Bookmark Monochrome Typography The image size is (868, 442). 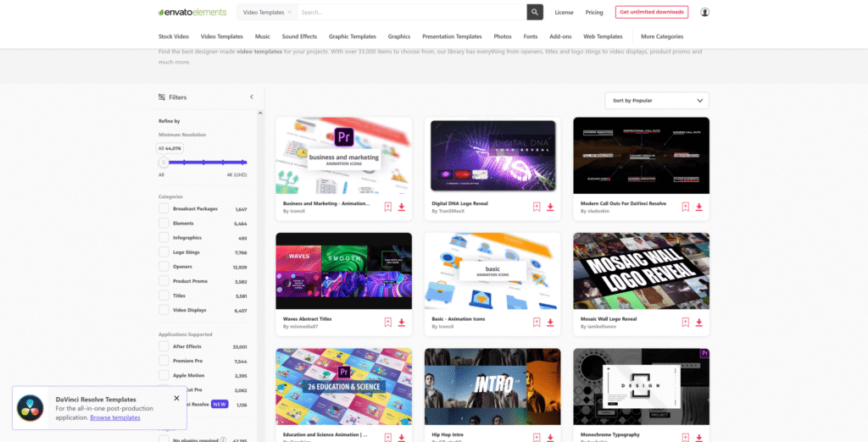(685, 438)
